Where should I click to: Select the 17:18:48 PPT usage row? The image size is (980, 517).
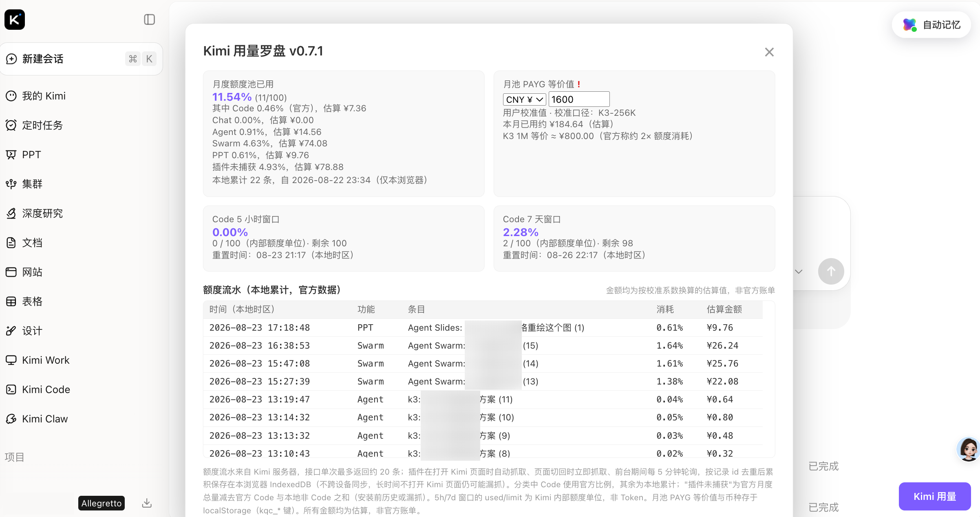[483, 327]
